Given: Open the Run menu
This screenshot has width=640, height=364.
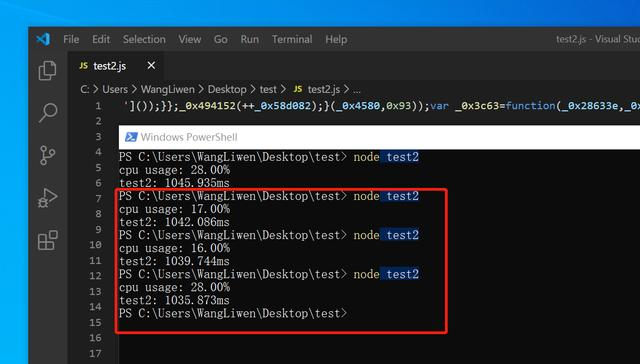Looking at the screenshot, I should [249, 40].
